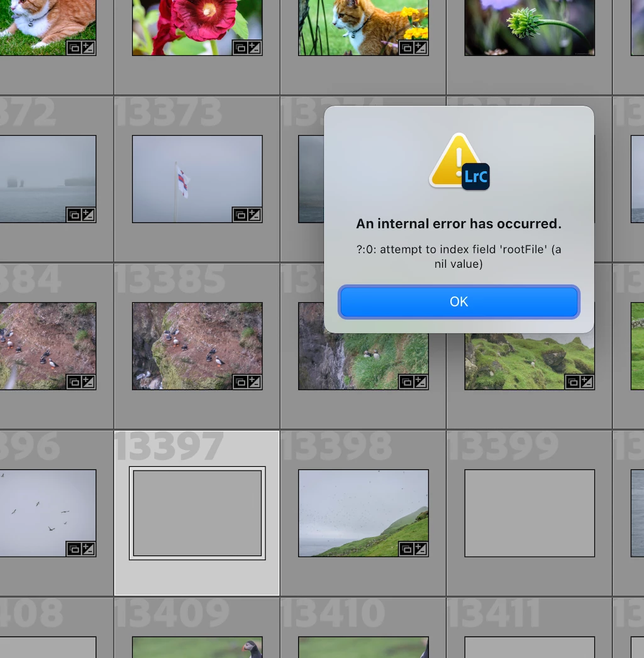Select the birds in grey sky thumbnail

(48, 513)
